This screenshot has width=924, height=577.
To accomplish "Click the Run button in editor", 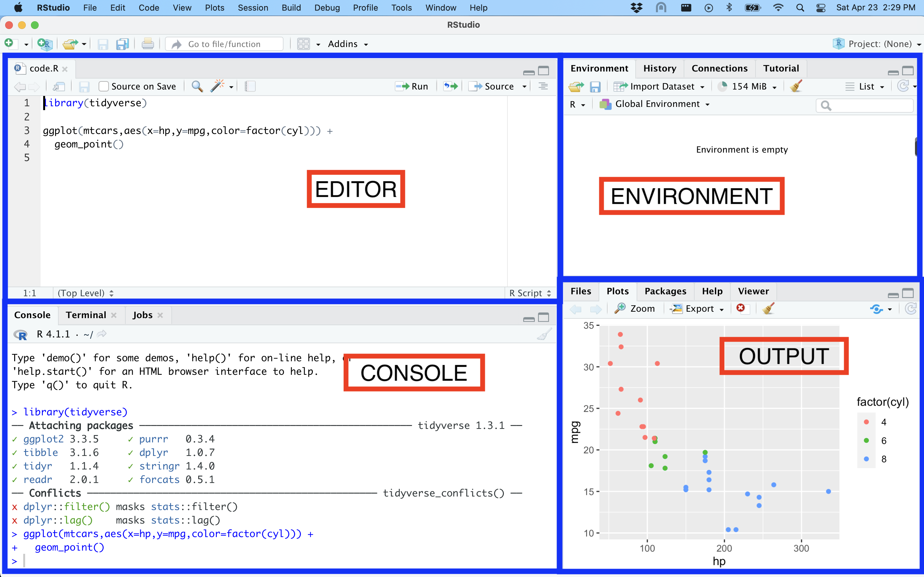I will pos(412,87).
